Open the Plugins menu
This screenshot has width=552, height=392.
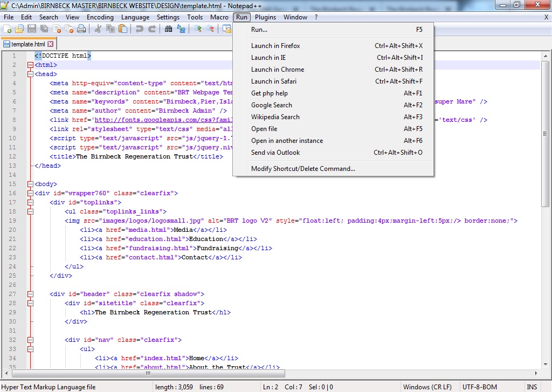[x=265, y=17]
